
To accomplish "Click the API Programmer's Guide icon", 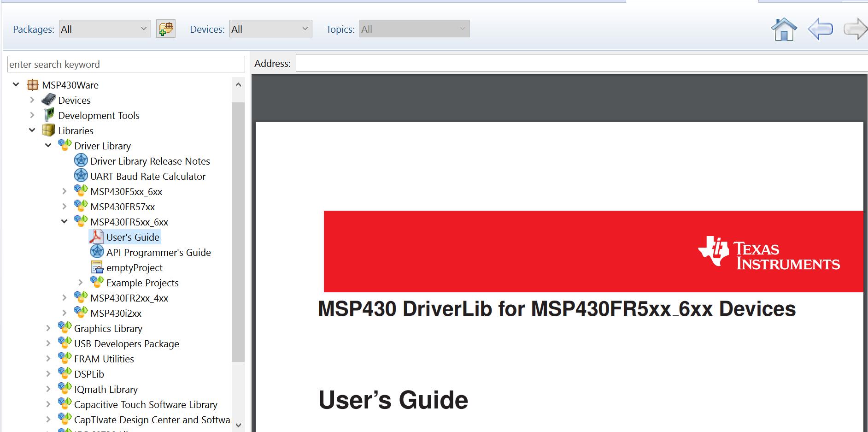I will tap(97, 252).
